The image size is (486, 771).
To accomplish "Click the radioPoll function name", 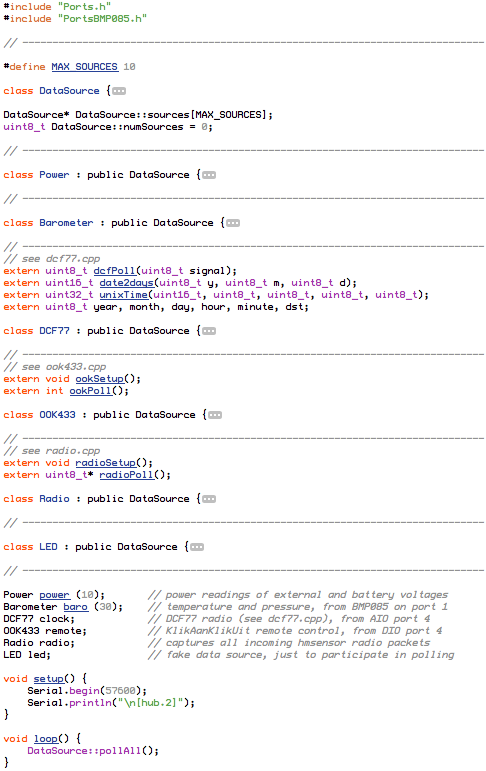I will [x=126, y=475].
